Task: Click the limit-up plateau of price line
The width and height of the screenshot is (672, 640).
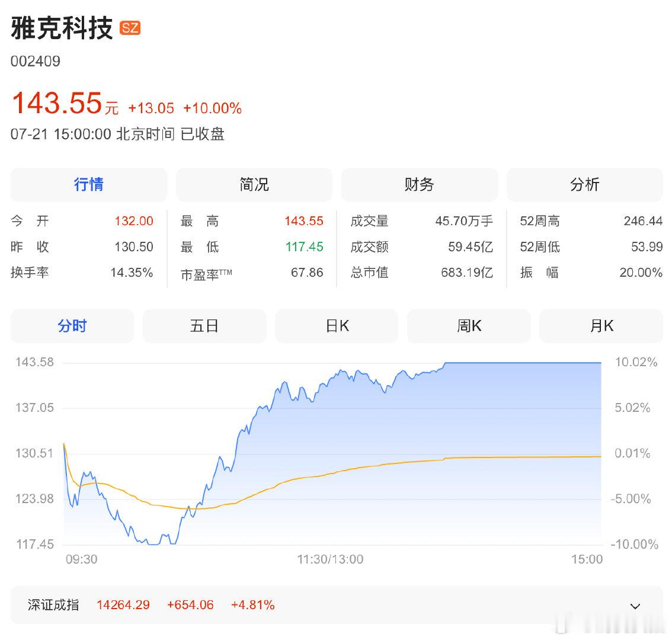Action: point(523,363)
